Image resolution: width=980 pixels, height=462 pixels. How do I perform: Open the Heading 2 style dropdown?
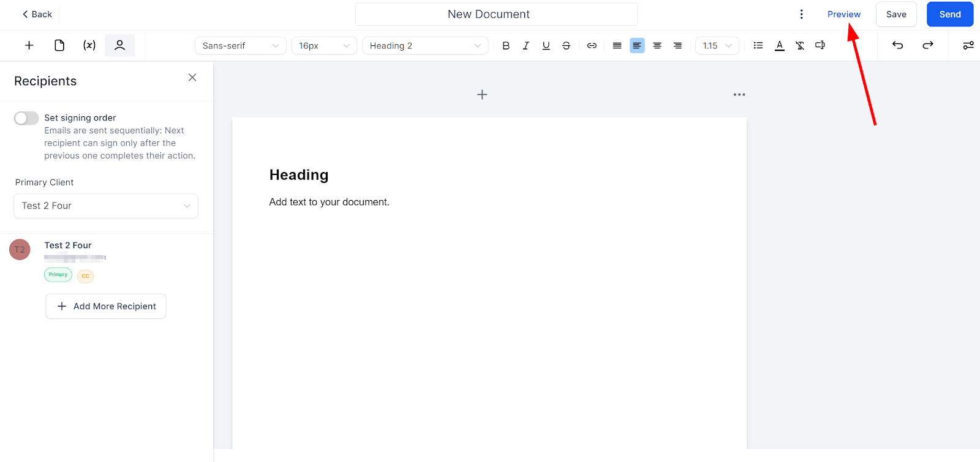click(425, 46)
